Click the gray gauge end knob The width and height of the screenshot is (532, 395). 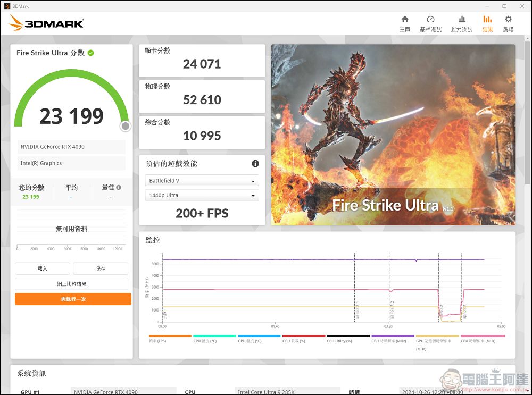point(126,126)
